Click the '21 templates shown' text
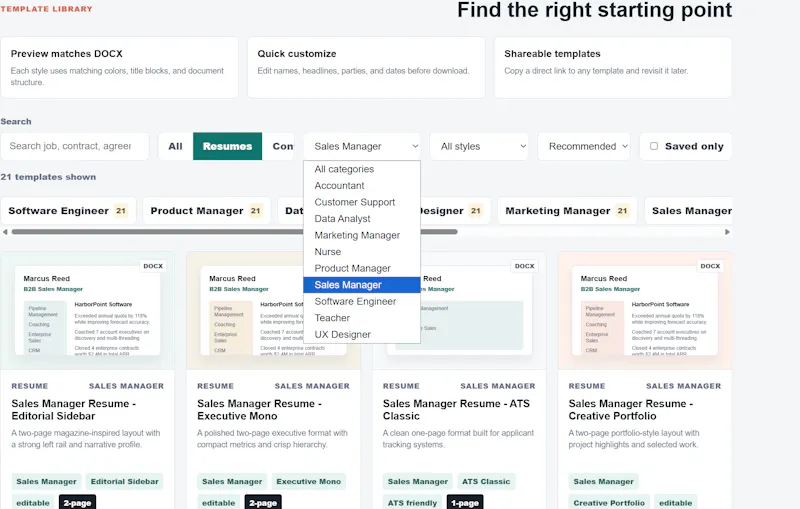This screenshot has height=509, width=800. (48, 177)
